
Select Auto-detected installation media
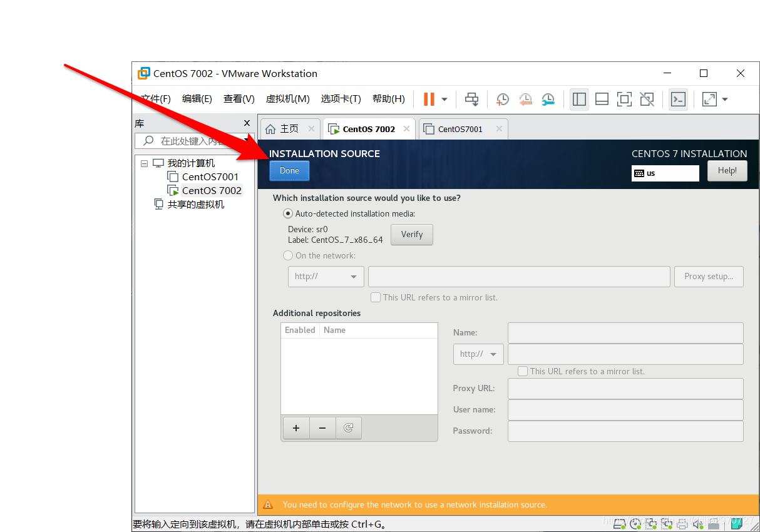point(288,213)
